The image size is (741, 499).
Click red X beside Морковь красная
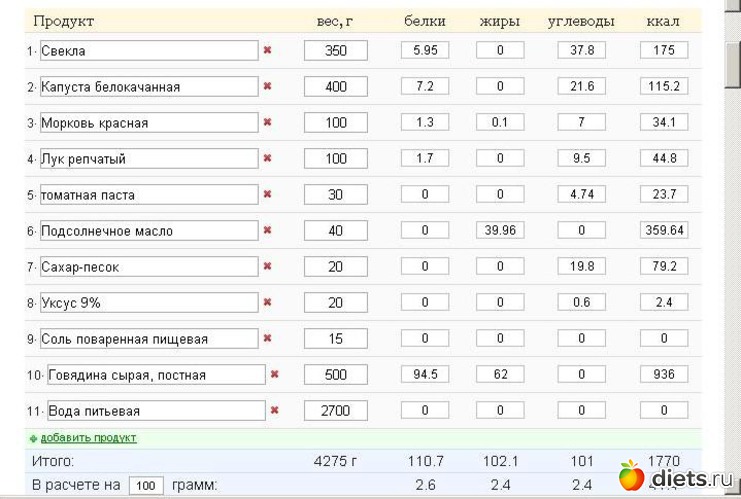click(x=267, y=122)
